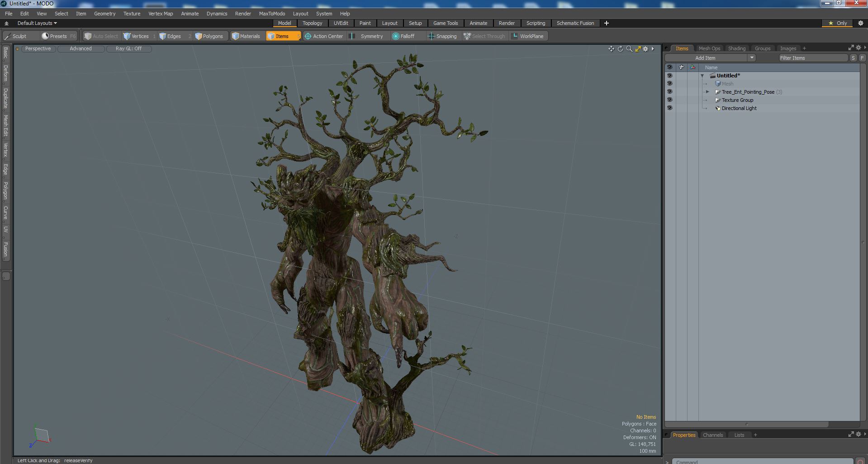Toggle visibility of Texture Group
The height and width of the screenshot is (464, 868).
click(669, 100)
